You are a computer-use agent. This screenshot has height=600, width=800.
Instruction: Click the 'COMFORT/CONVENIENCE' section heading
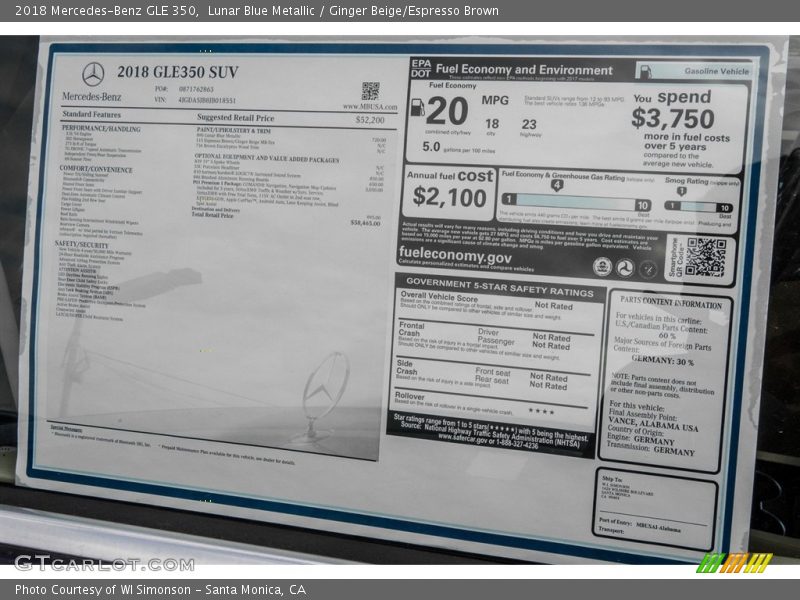[x=96, y=168]
